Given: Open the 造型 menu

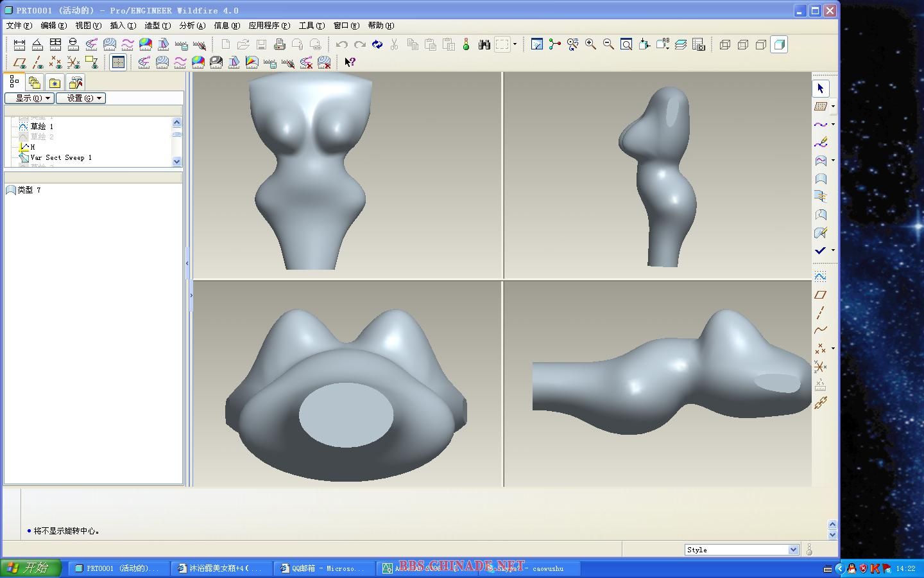Looking at the screenshot, I should 157,26.
